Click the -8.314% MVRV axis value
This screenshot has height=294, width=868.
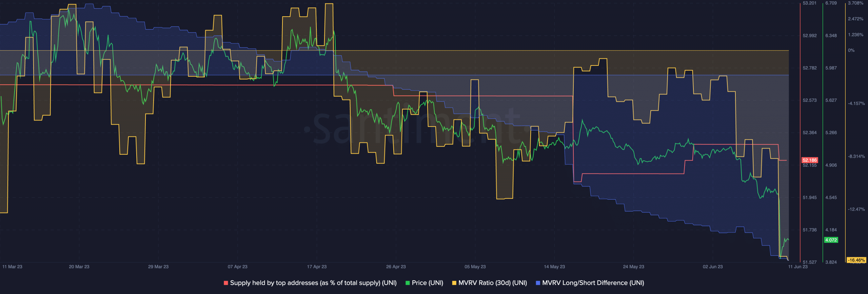[856, 157]
